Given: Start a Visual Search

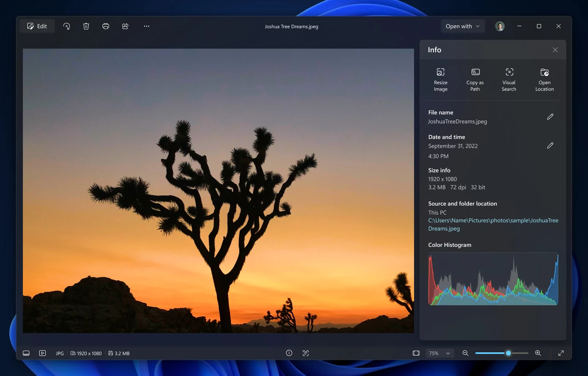Looking at the screenshot, I should (x=509, y=80).
